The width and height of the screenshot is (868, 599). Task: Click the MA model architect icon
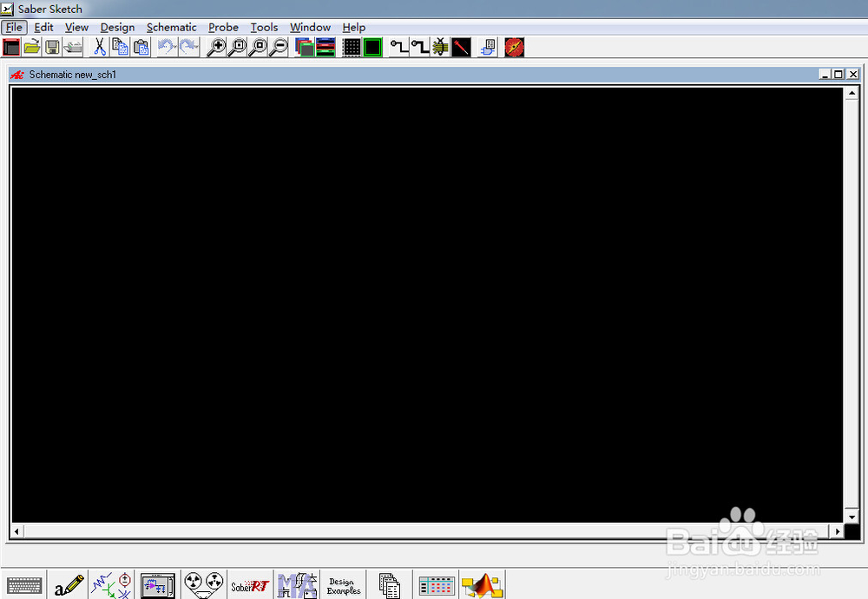pos(297,585)
